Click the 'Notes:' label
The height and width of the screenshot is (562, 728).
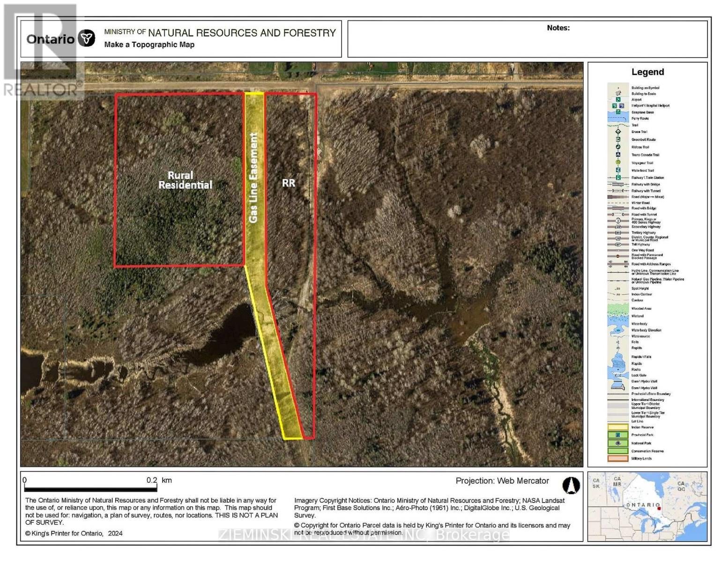point(558,28)
